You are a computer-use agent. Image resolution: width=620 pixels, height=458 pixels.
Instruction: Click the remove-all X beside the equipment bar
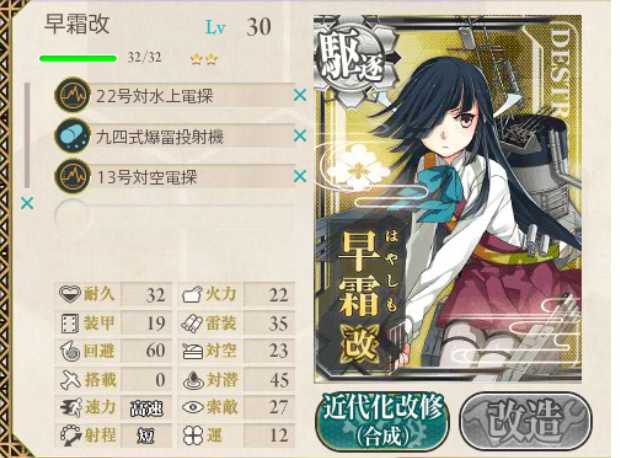[27, 203]
